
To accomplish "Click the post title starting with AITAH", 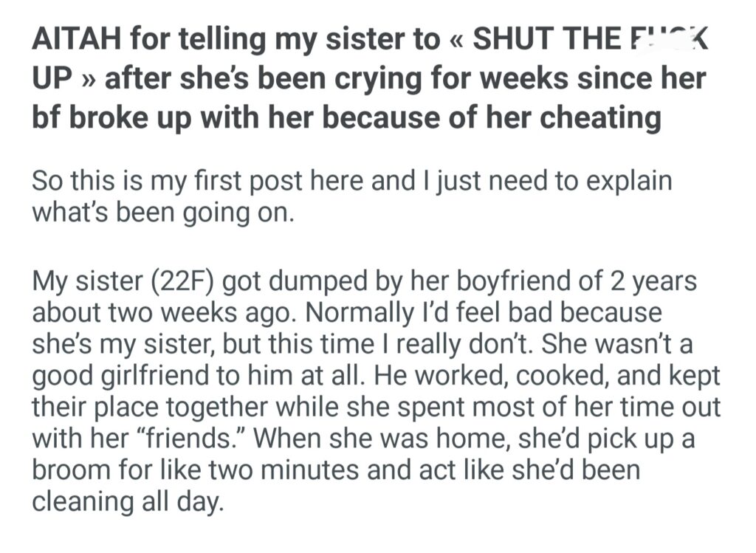I will [369, 78].
